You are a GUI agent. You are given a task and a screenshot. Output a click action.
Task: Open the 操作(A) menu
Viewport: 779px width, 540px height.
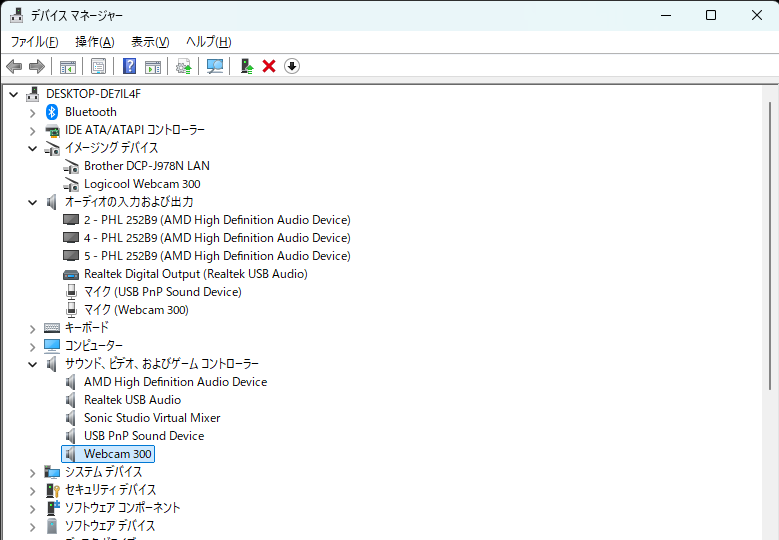pos(94,42)
